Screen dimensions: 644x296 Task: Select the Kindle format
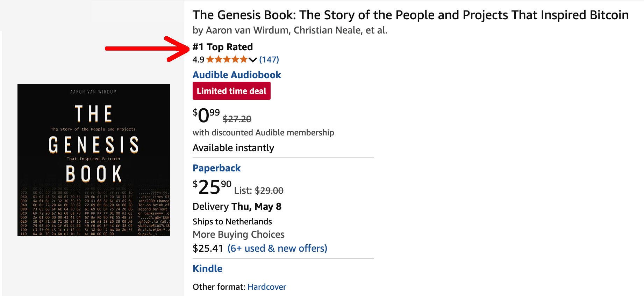click(207, 268)
